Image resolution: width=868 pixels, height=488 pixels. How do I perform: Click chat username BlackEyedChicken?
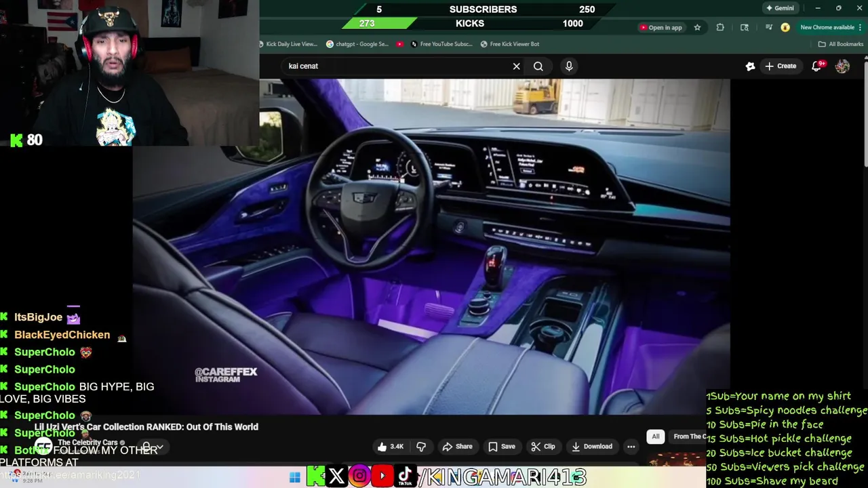62,335
